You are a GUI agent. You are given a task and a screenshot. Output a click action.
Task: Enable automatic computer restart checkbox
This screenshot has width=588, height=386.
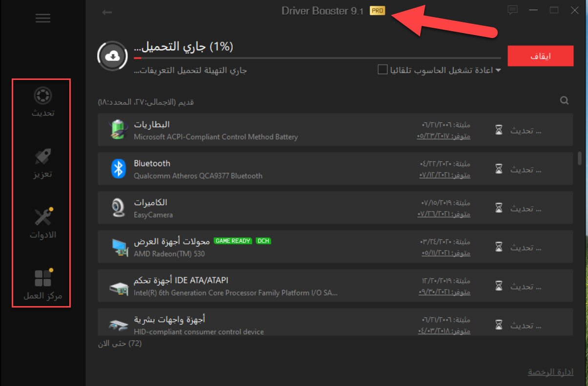pos(383,70)
